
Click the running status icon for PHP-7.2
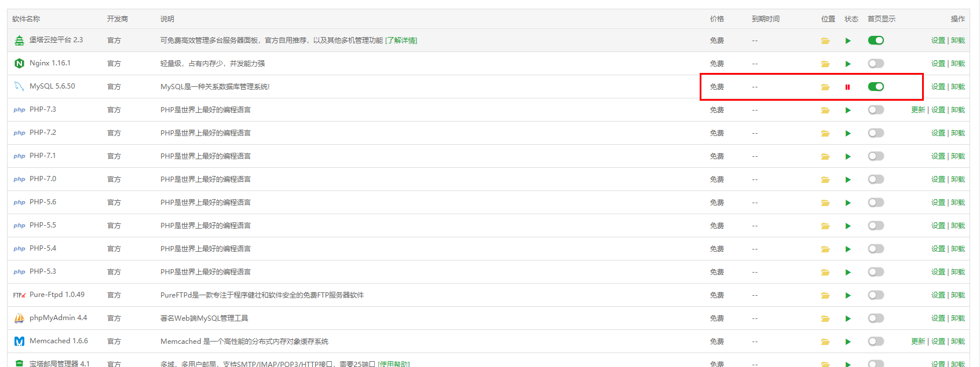(x=848, y=133)
